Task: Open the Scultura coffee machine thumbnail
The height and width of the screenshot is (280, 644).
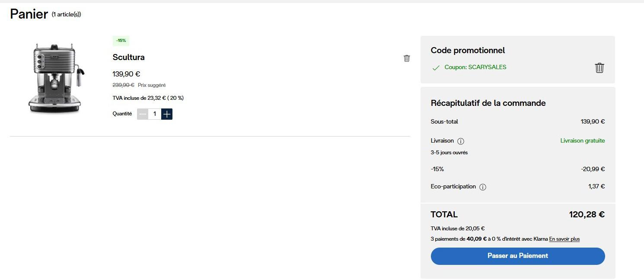Action: pos(55,78)
